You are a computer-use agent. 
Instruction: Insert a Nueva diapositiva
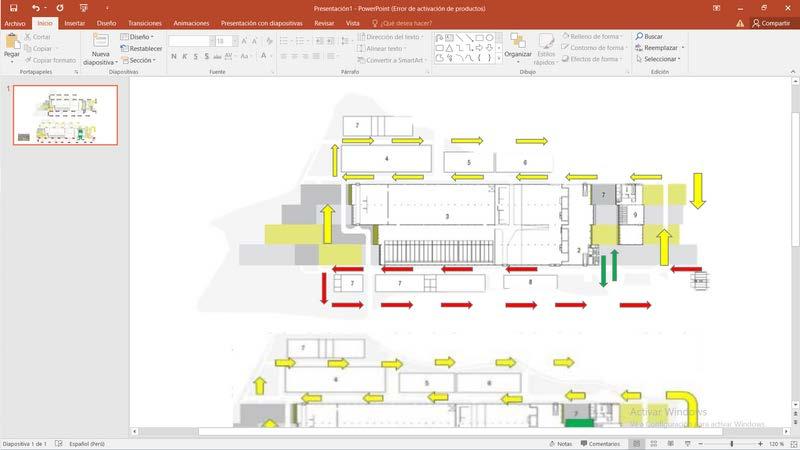coord(101,49)
